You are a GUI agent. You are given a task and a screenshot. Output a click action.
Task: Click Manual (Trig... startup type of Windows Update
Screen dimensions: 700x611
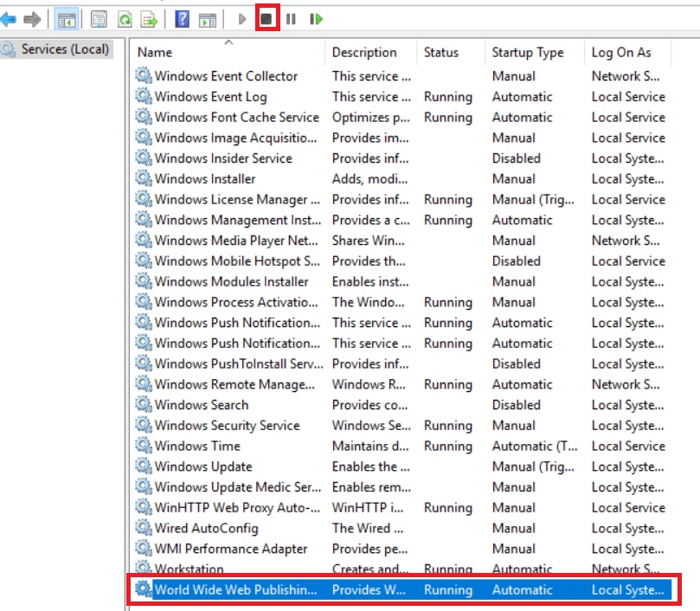(x=533, y=466)
